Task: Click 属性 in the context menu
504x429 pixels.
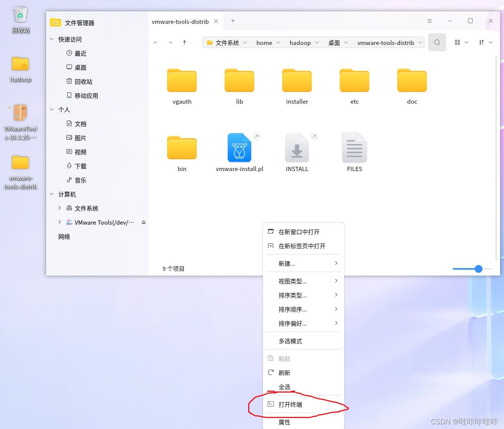Action: pyautogui.click(x=304, y=422)
